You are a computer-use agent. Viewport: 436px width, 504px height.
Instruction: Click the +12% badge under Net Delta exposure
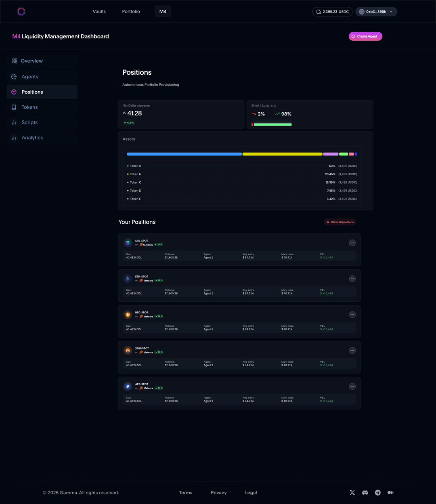pyautogui.click(x=129, y=123)
